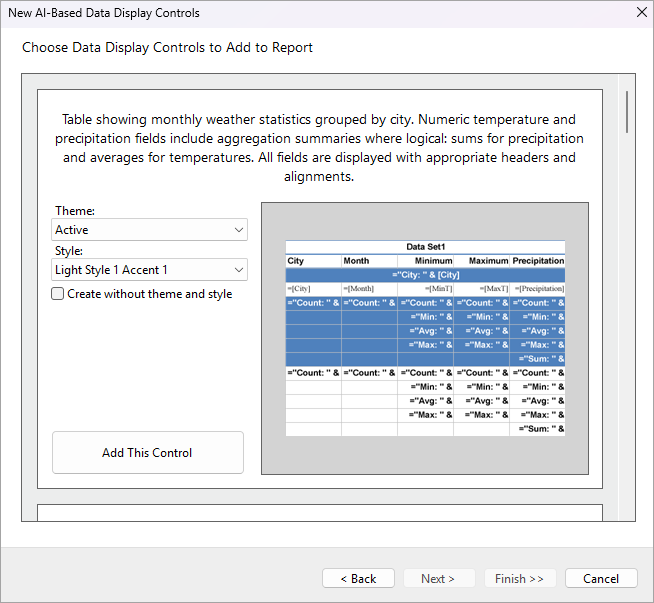Click the Next > button
This screenshot has height=603, width=654.
pos(439,578)
